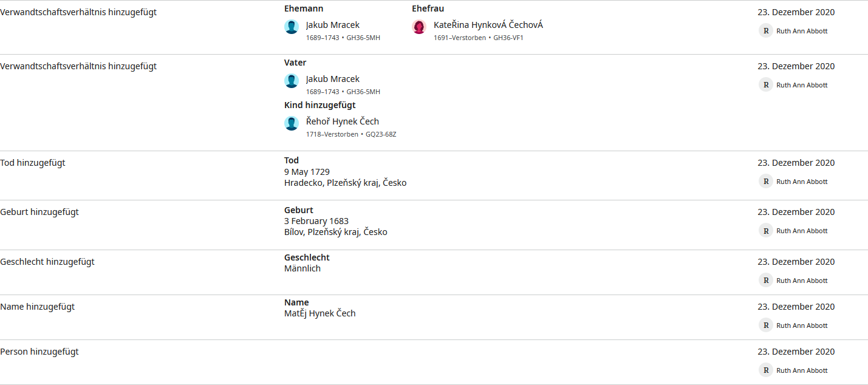Open Jakub Mracek's name link under Vater
The height and width of the screenshot is (385, 868).
coord(333,79)
